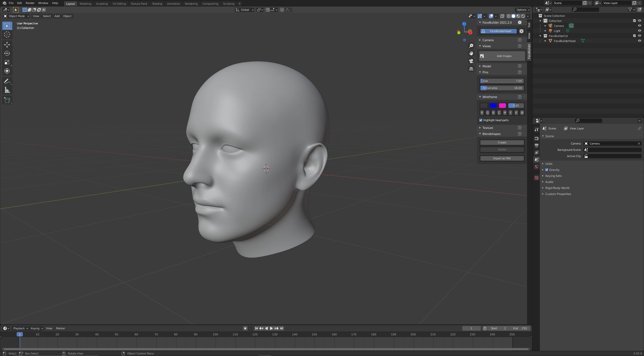Viewport: 644px width, 356px height.
Task: Expand the Units section
Action: tap(549, 164)
